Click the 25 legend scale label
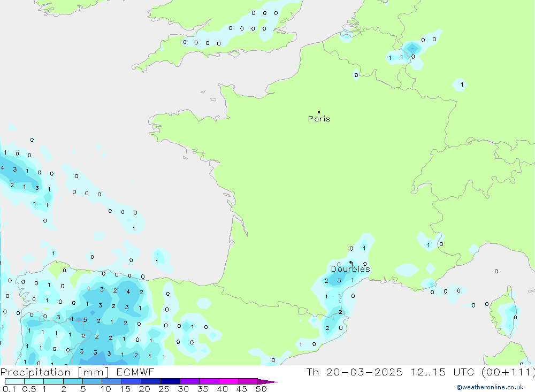Screen dimensions: 535x392 coord(164,389)
